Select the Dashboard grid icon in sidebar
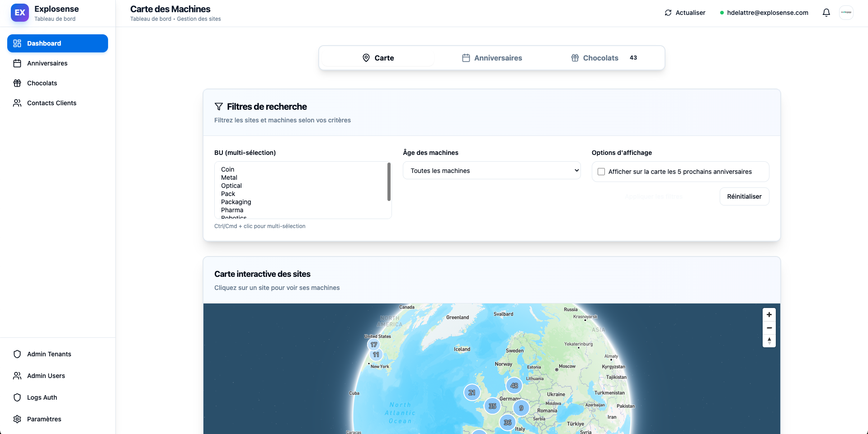 pyautogui.click(x=17, y=43)
